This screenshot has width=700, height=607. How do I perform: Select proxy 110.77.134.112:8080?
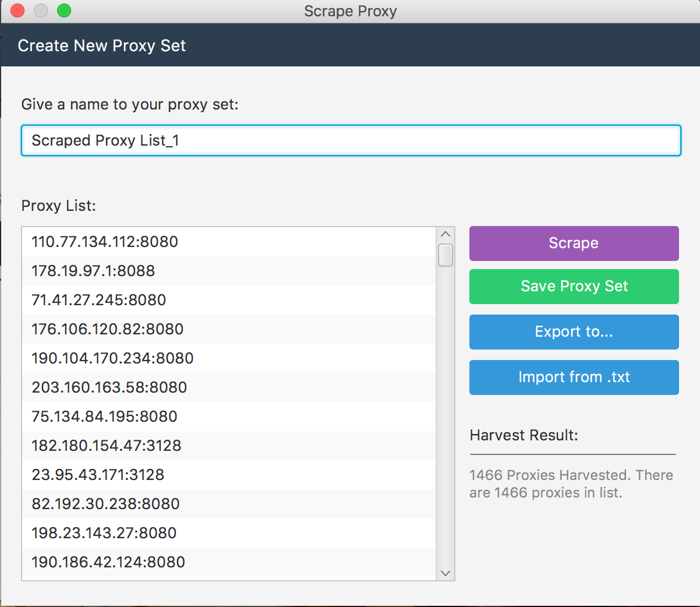105,242
